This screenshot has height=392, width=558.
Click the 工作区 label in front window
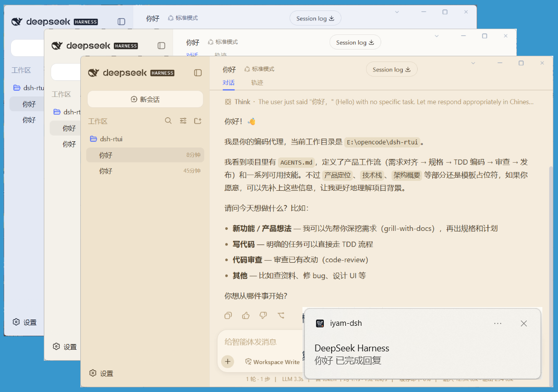click(x=98, y=121)
